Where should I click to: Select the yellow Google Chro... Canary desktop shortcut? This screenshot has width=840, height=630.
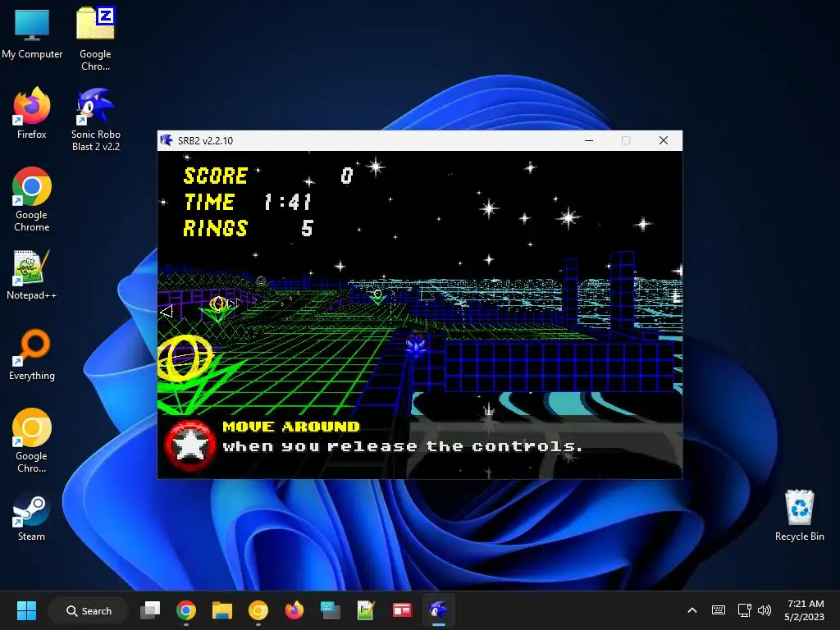32,441
